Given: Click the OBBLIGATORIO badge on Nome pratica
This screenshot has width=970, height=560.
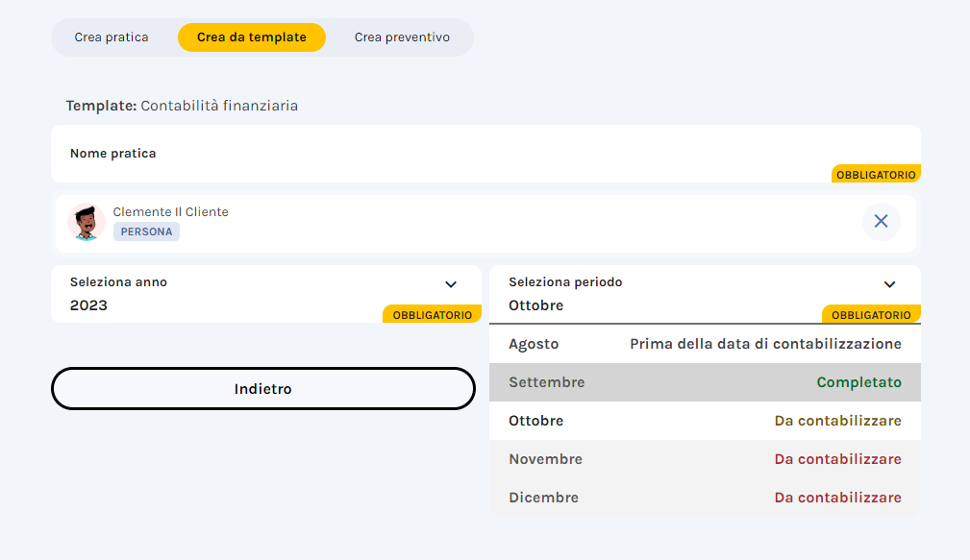Looking at the screenshot, I should click(876, 174).
